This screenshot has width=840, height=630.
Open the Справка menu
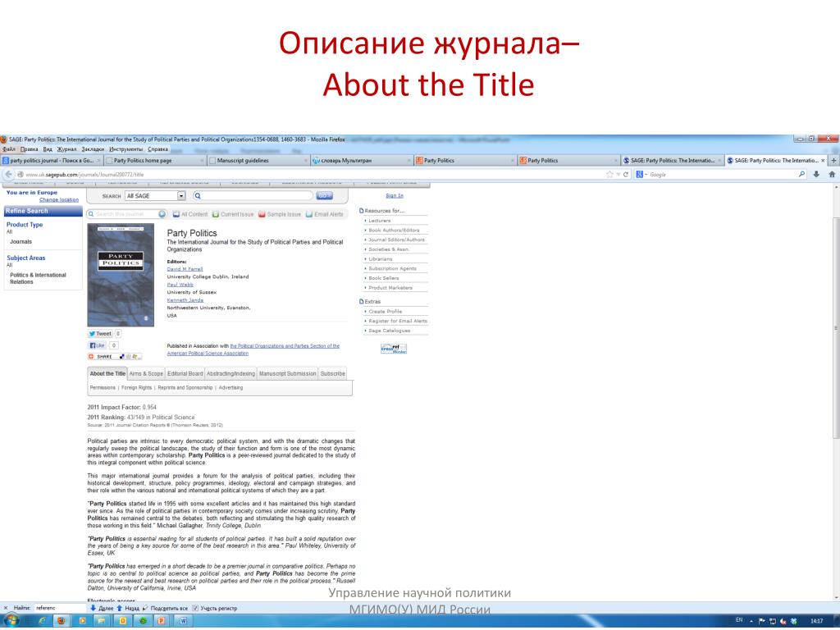point(158,149)
